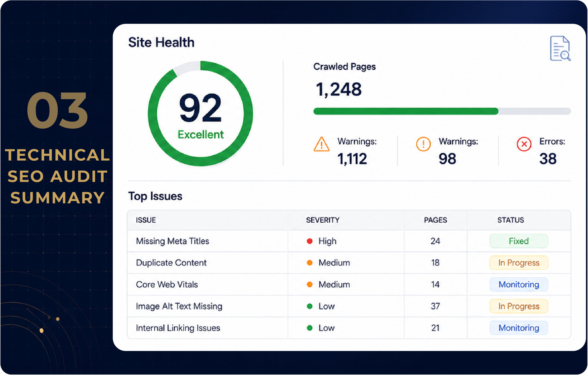The height and width of the screenshot is (375, 588).
Task: Click Monitoring badge for Core Web Vitals
Action: [519, 285]
